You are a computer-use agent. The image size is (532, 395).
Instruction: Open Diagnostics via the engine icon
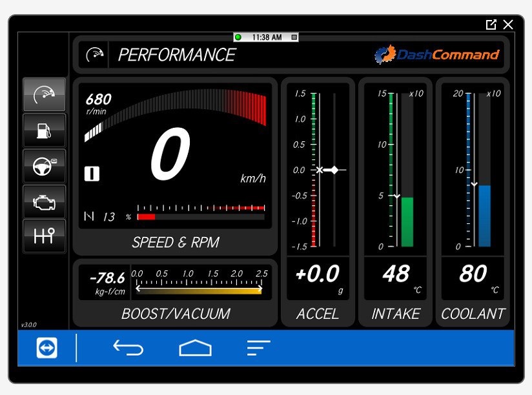(x=44, y=201)
